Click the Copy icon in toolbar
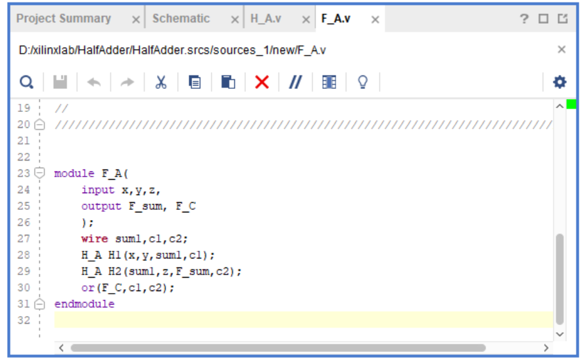 (195, 83)
